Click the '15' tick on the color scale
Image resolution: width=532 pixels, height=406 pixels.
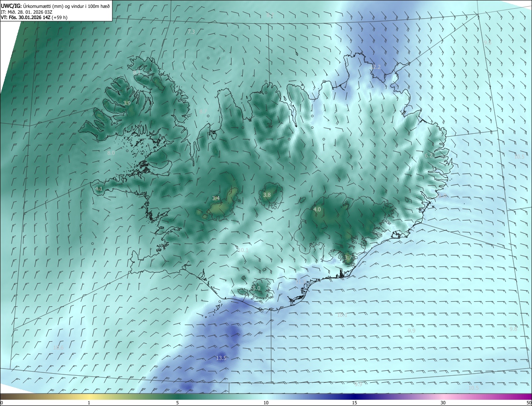(x=355, y=403)
